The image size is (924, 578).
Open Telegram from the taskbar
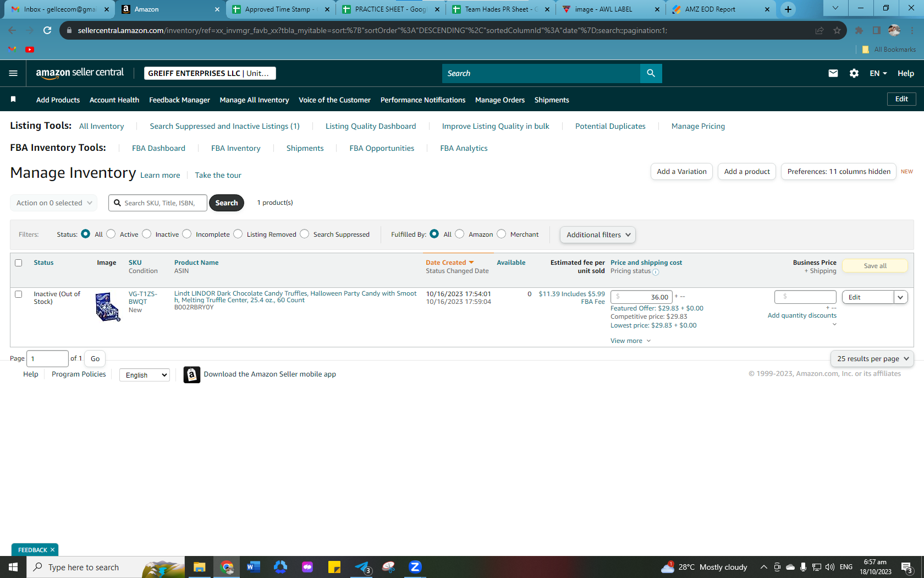click(x=362, y=567)
